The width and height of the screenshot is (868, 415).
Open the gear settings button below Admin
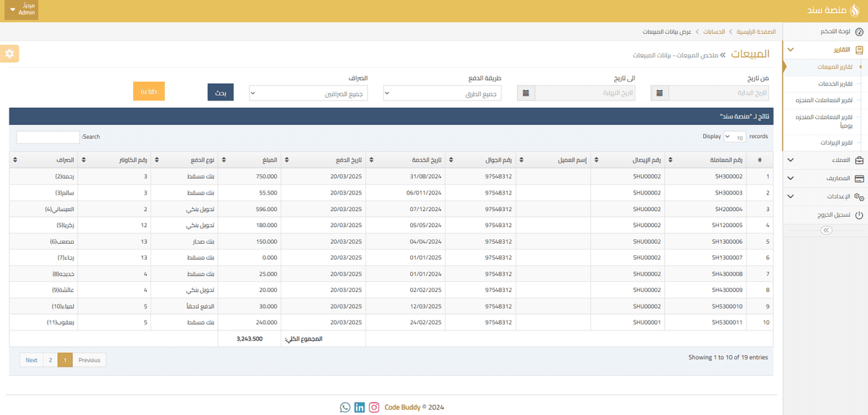click(x=9, y=54)
